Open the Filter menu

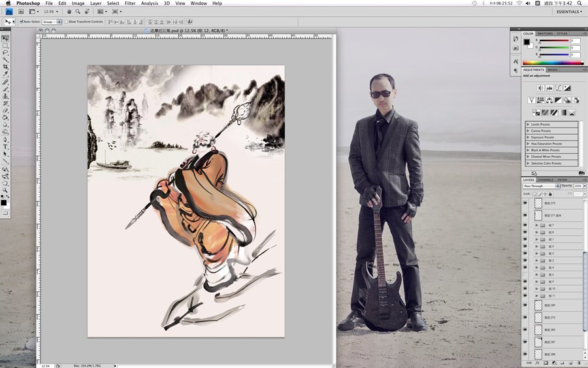click(x=130, y=3)
